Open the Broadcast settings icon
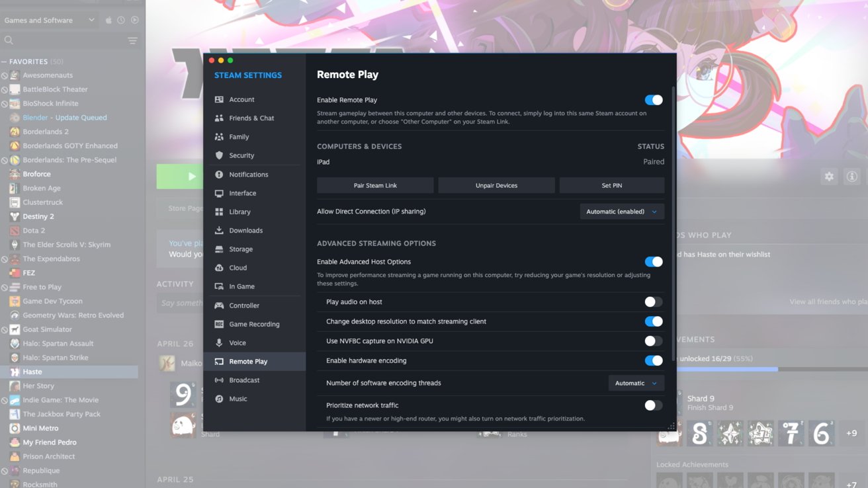This screenshot has width=868, height=488. coord(219,380)
